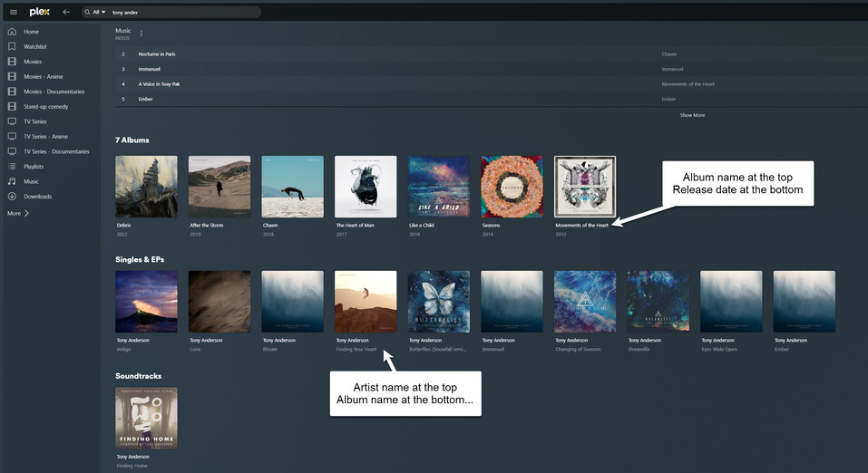The width and height of the screenshot is (868, 473).
Task: Click the Movies - Anime sidebar icon
Action: click(12, 76)
